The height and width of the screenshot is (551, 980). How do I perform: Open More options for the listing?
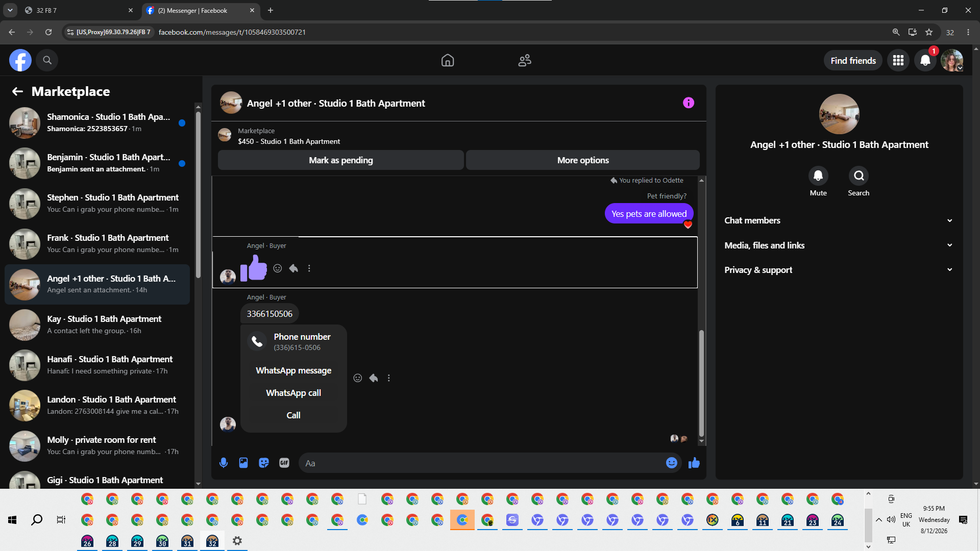click(x=583, y=160)
